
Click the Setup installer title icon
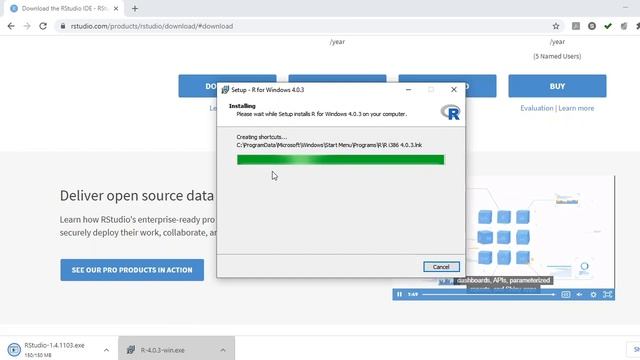pyautogui.click(x=225, y=90)
